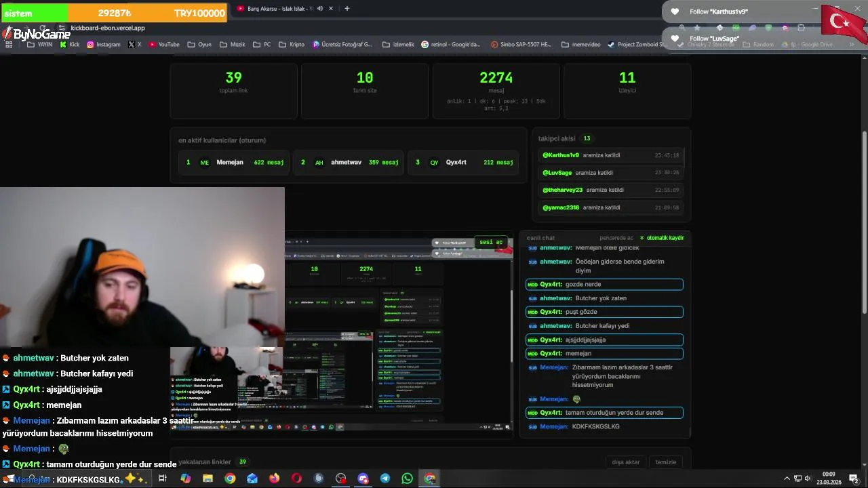Click the 'sesi aç' unmute button
Viewport: 868px width, 488px height.
(491, 242)
